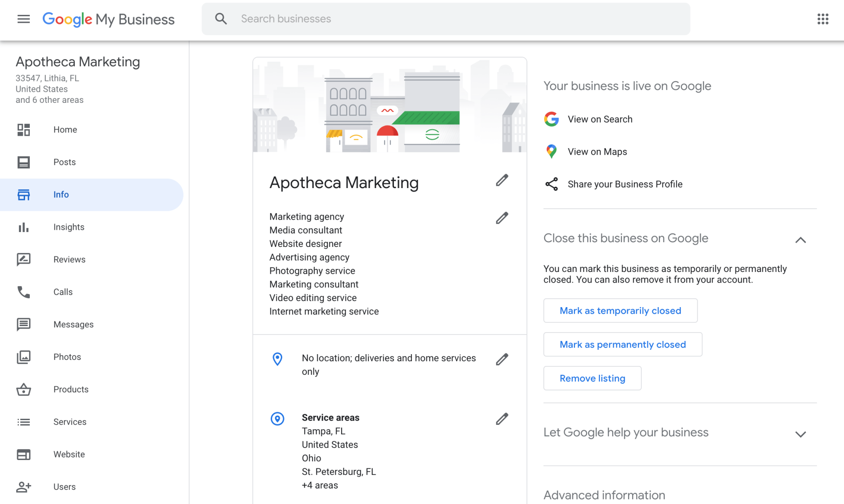Click Marketing agency category text
Viewport: 844px width, 504px height.
tap(306, 217)
